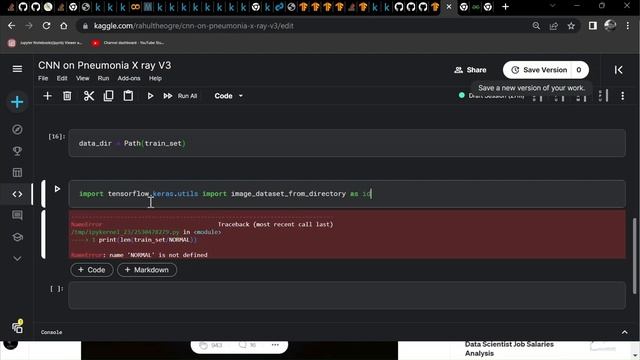640x360 pixels.
Task: Expand the Console panel chevron
Action: (624, 332)
